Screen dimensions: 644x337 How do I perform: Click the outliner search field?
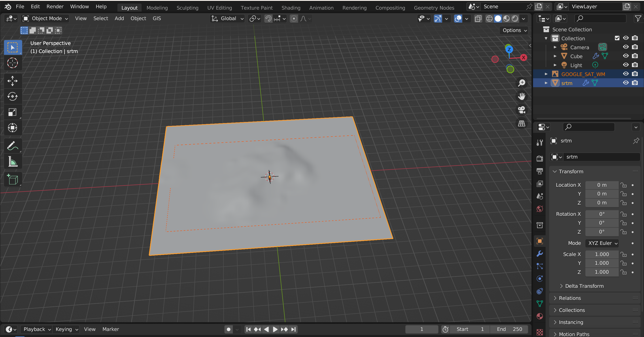pos(600,19)
